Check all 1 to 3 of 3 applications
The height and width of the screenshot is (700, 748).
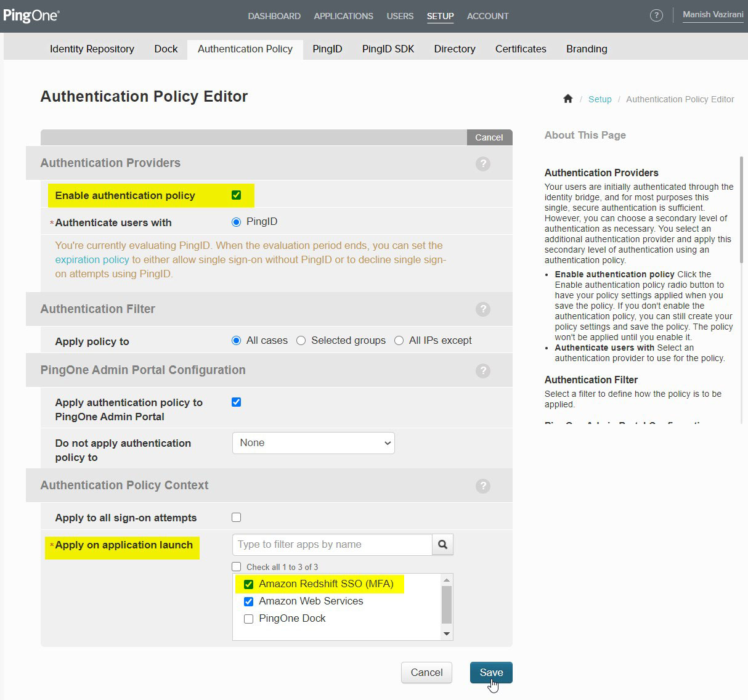[236, 566]
